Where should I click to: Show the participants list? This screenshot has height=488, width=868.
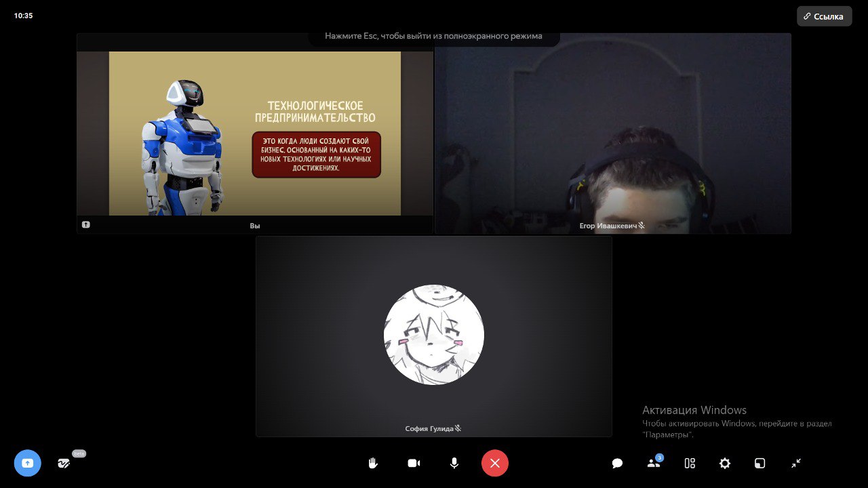tap(654, 464)
